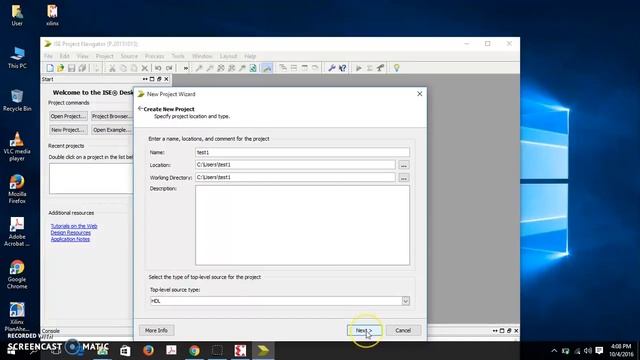Image resolution: width=640 pixels, height=360 pixels.
Task: Open the Application Notes link
Action: [x=70, y=239]
